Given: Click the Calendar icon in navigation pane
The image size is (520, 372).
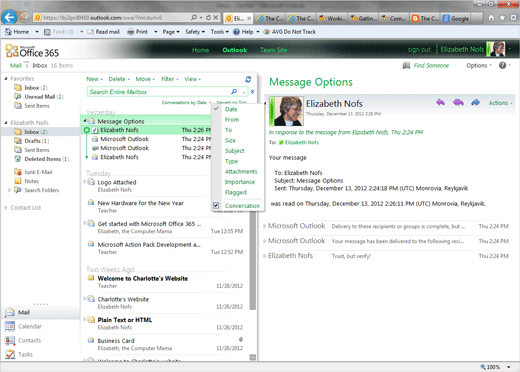Looking at the screenshot, I should tap(10, 326).
